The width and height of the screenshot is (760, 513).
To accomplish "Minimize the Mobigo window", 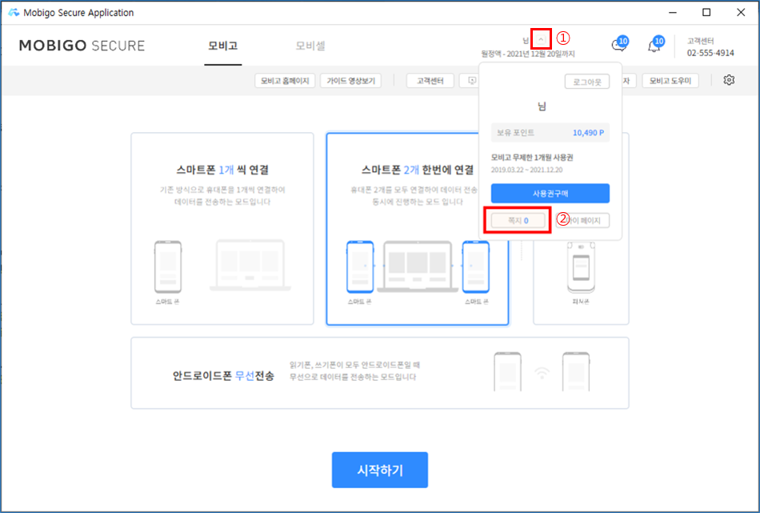I will coord(673,13).
